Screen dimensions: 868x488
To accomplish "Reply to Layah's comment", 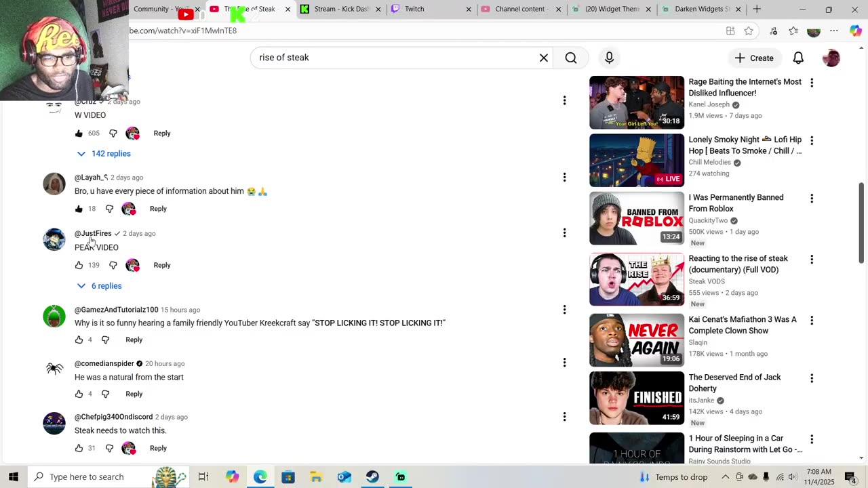I will tap(158, 209).
